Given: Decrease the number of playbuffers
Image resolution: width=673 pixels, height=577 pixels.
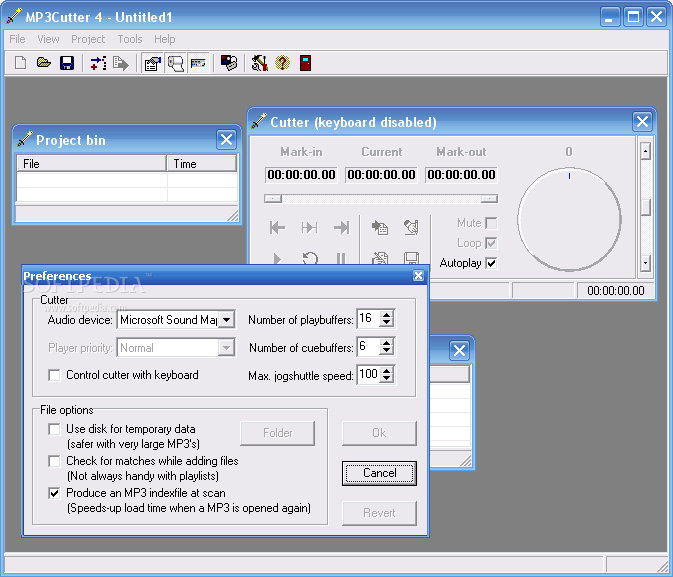Looking at the screenshot, I should click(387, 323).
